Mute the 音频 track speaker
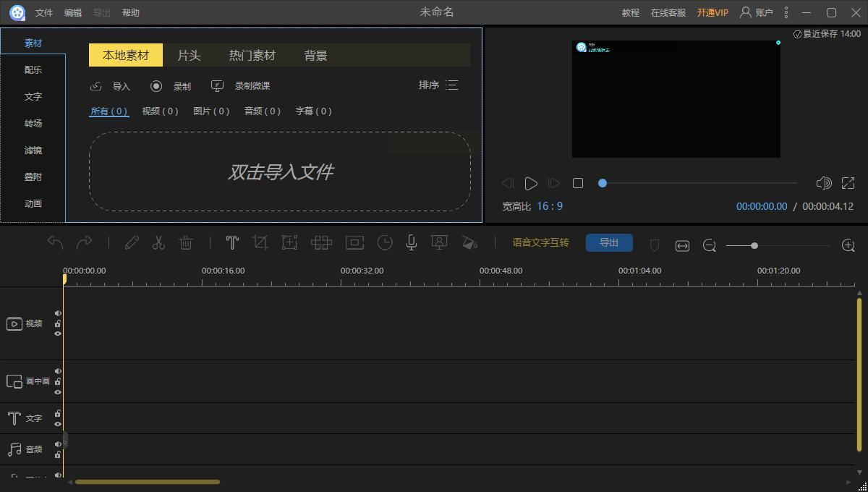 pos(58,444)
